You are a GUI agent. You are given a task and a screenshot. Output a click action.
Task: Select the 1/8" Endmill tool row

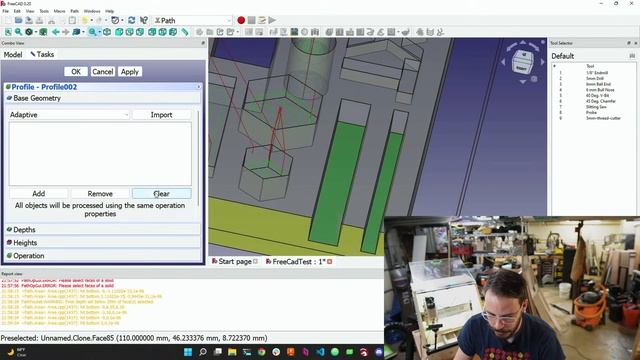593,73
